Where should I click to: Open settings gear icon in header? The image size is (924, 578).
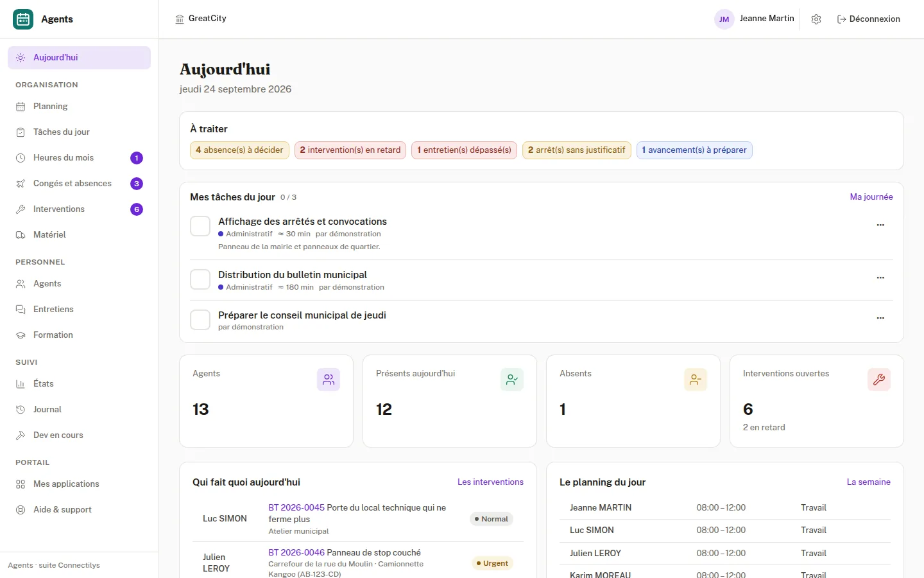[x=816, y=19]
